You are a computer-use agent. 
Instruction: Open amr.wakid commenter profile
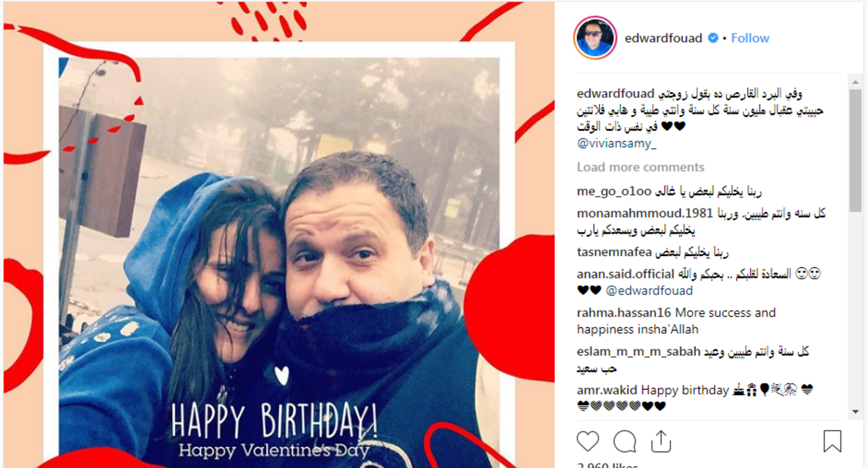608,391
